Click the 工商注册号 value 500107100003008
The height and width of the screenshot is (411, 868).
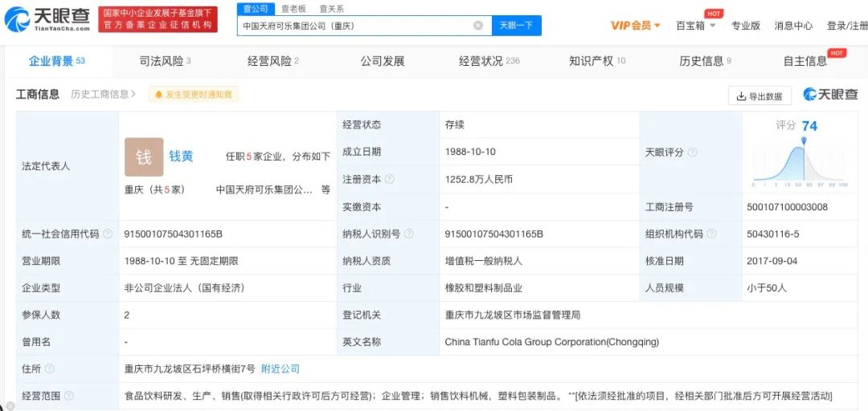[x=787, y=207]
